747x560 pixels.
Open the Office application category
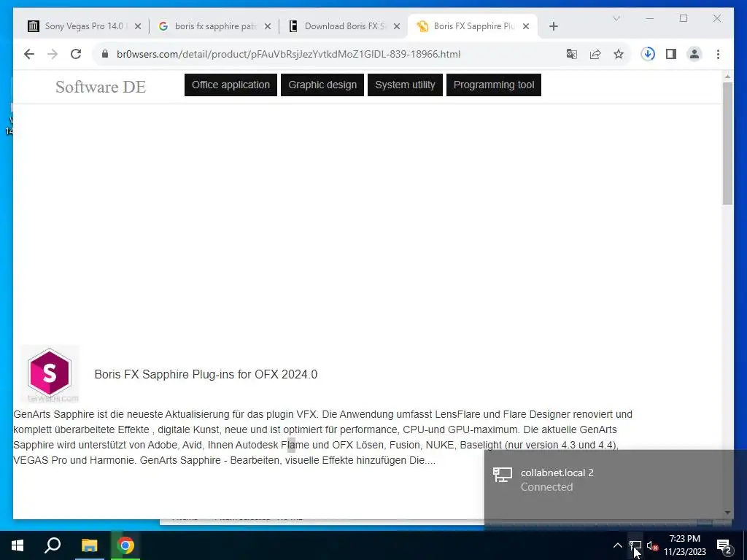(231, 85)
